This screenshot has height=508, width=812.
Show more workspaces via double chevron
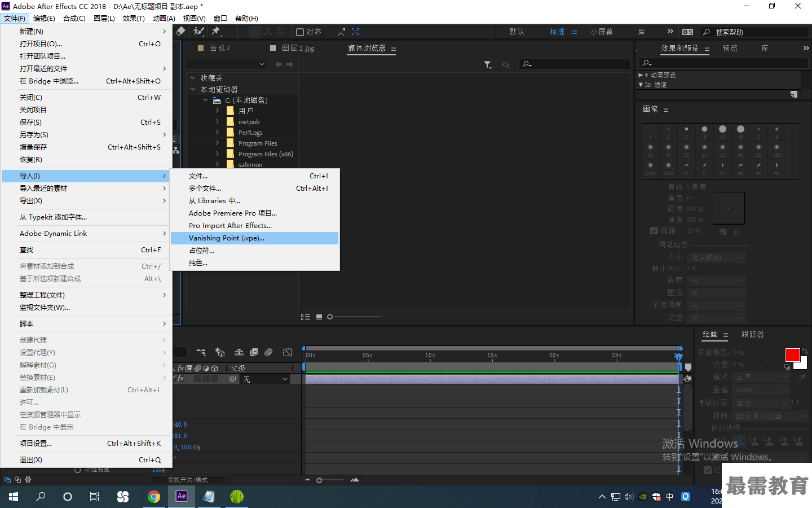(670, 32)
